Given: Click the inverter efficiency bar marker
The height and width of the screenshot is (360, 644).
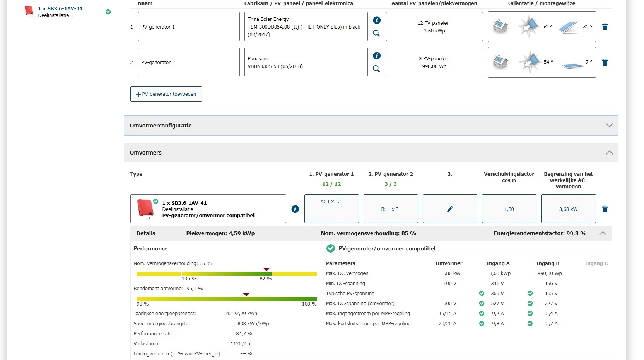Looking at the screenshot, I should click(246, 295).
